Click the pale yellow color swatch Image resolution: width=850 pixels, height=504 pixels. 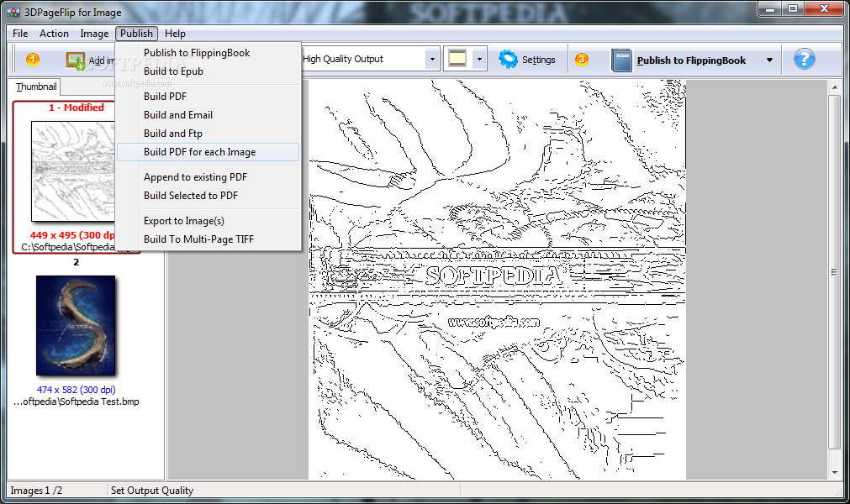(x=457, y=59)
